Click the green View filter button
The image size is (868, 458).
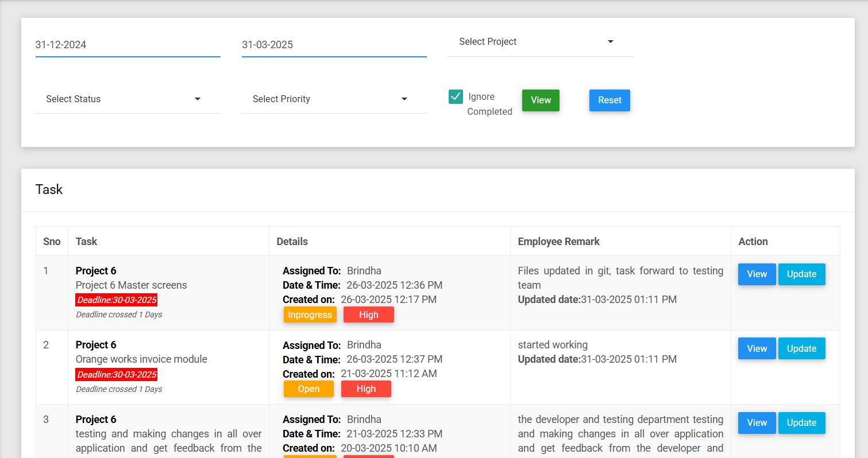click(541, 100)
